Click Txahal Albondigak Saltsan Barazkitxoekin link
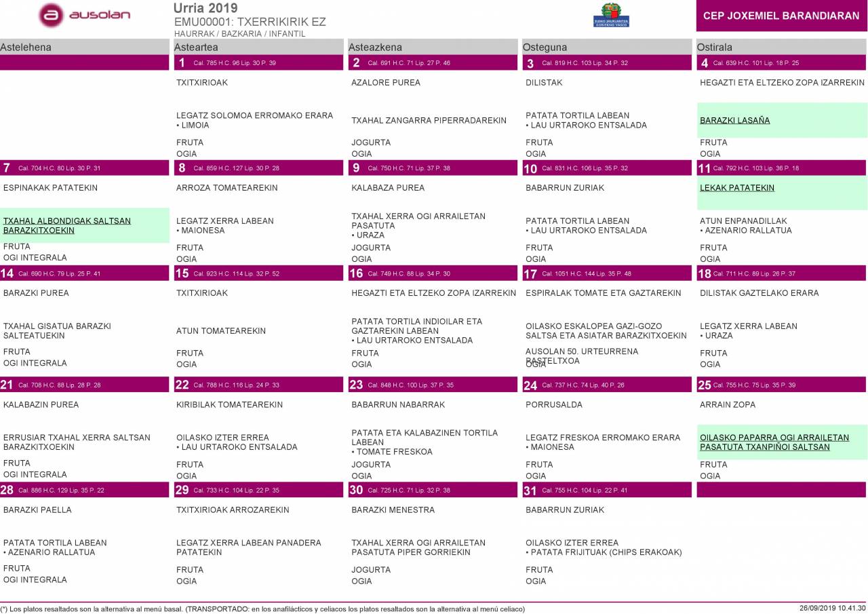This screenshot has height=614, width=868. tap(67, 225)
